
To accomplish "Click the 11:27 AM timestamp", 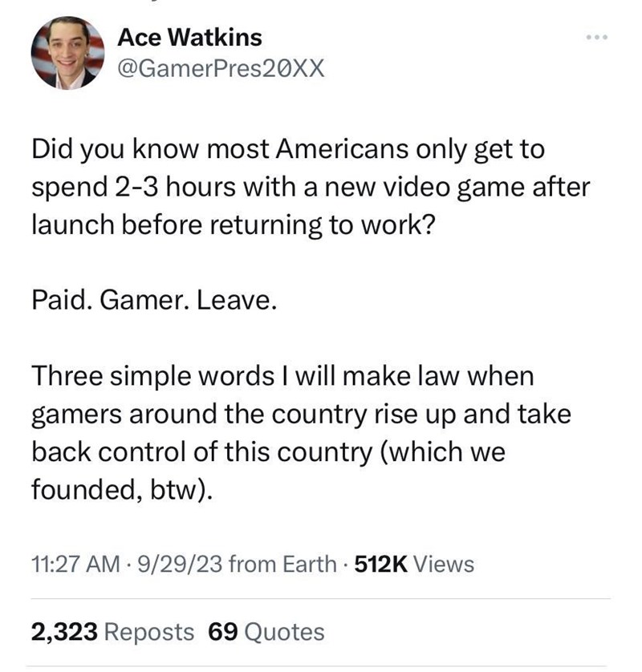I will [x=75, y=564].
